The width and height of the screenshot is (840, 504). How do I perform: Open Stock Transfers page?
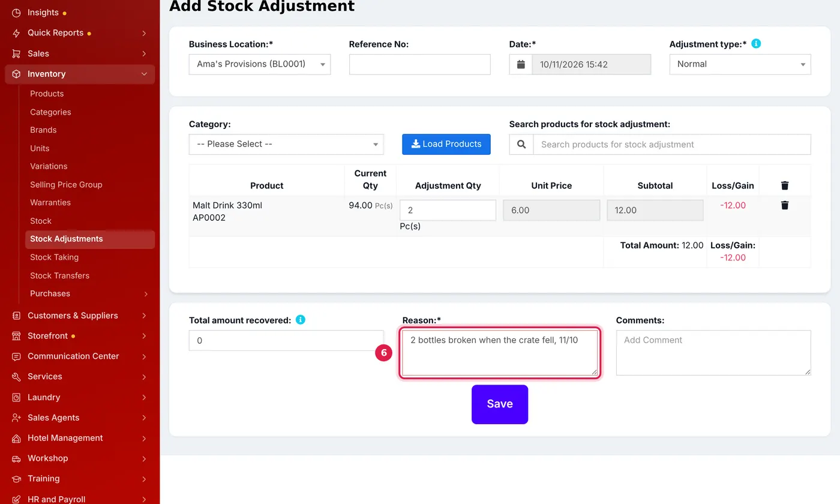(59, 275)
